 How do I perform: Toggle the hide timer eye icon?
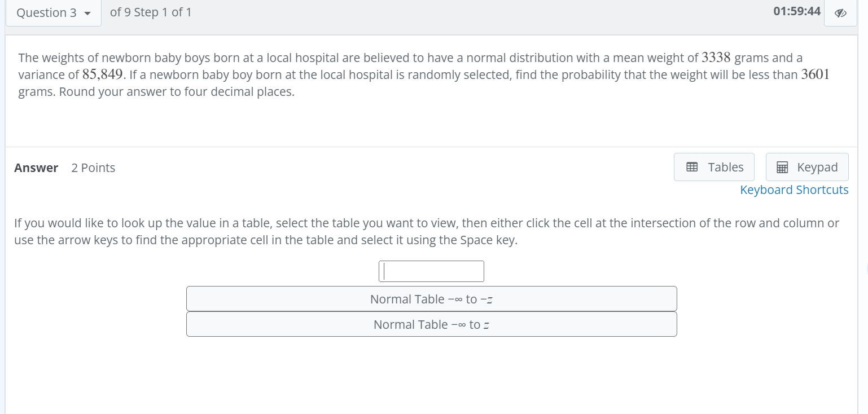click(x=840, y=13)
